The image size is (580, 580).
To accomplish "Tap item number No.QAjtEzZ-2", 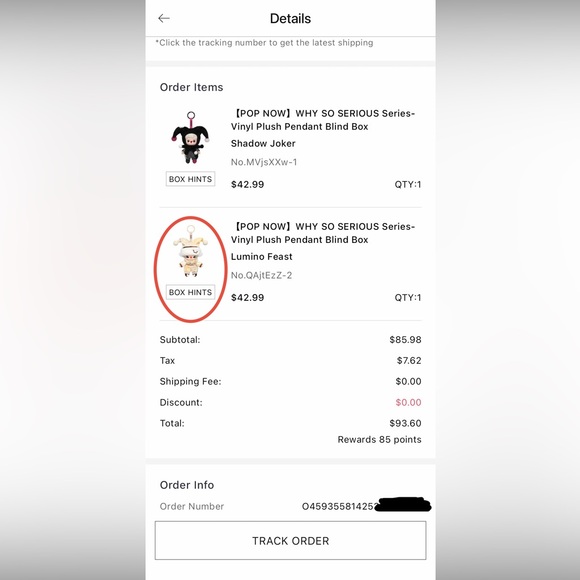I will click(261, 275).
